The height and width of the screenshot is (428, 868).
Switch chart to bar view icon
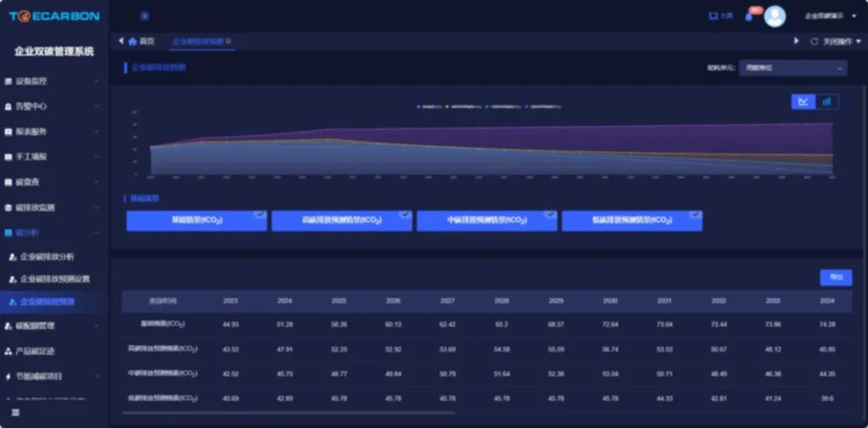(827, 101)
